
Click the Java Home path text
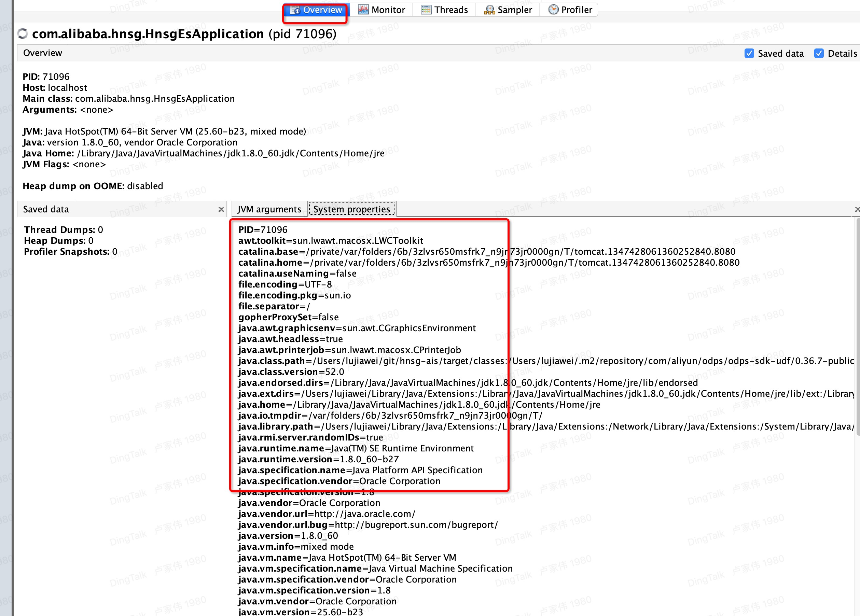pyautogui.click(x=231, y=154)
